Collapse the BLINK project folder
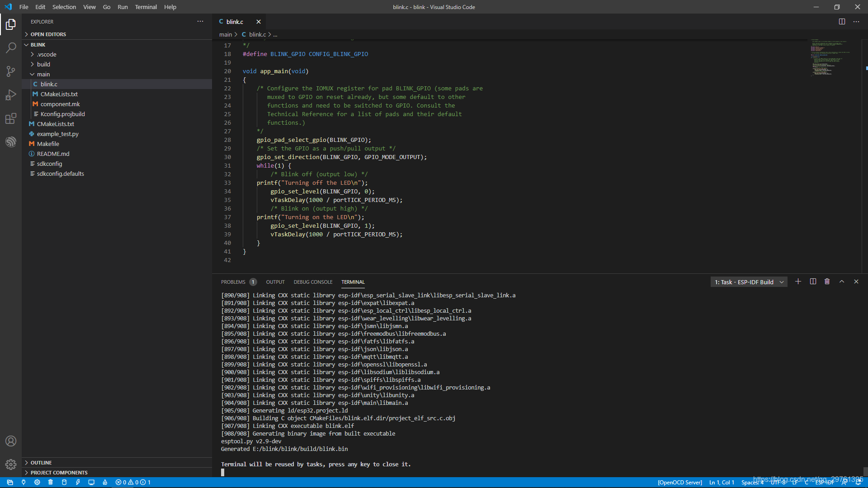 (x=117, y=45)
